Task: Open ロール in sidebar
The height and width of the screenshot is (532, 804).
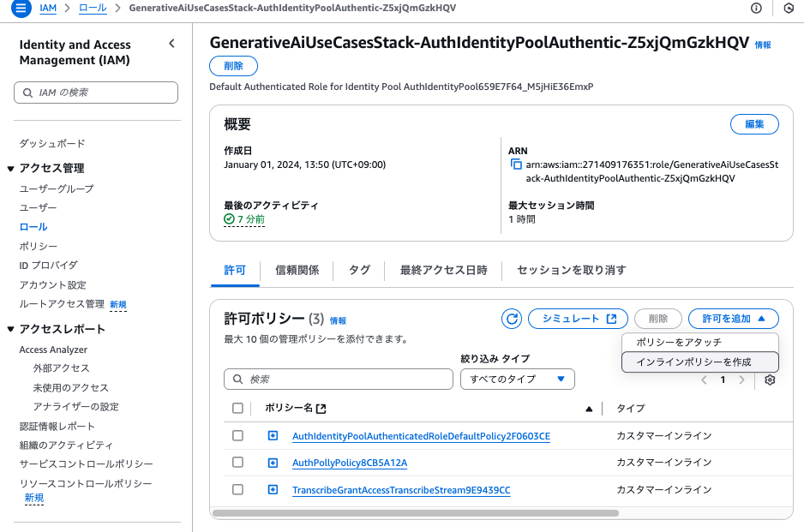Action: (33, 227)
